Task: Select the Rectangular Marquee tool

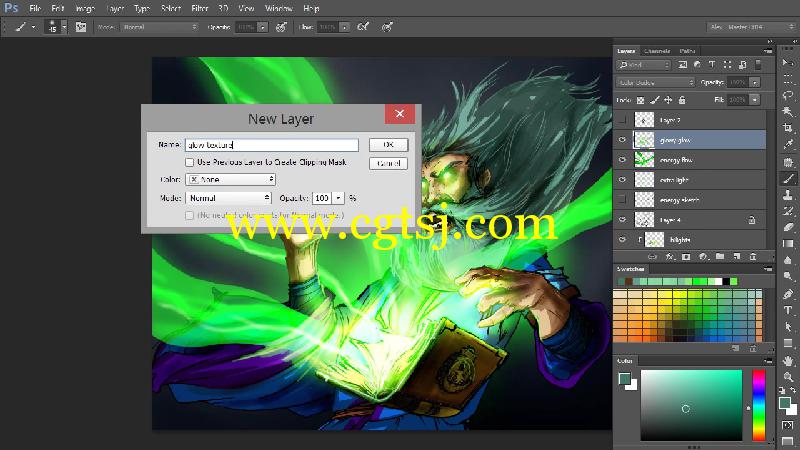Action: (x=788, y=79)
